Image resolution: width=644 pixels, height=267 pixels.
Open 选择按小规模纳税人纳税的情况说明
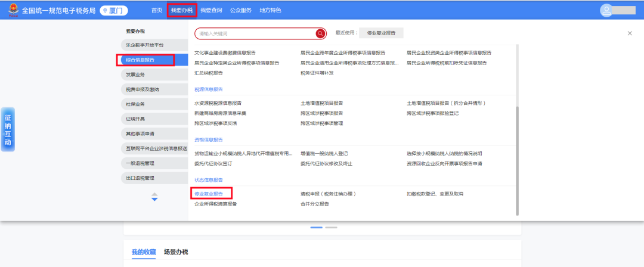click(444, 154)
